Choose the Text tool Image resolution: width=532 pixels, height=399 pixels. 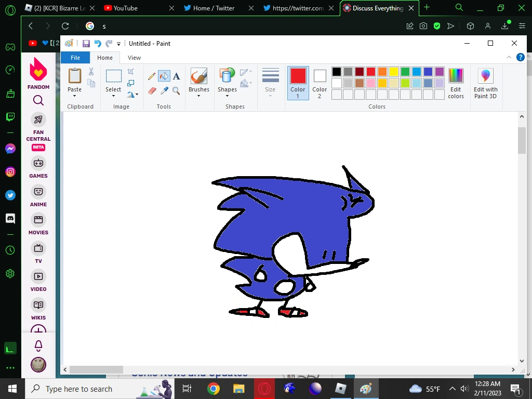click(x=177, y=76)
